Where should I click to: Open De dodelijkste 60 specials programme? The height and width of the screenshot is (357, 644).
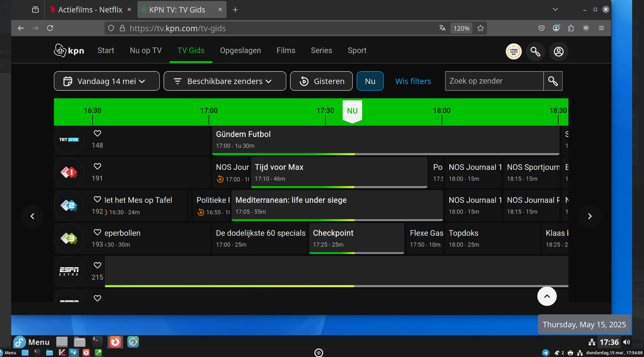pyautogui.click(x=260, y=239)
